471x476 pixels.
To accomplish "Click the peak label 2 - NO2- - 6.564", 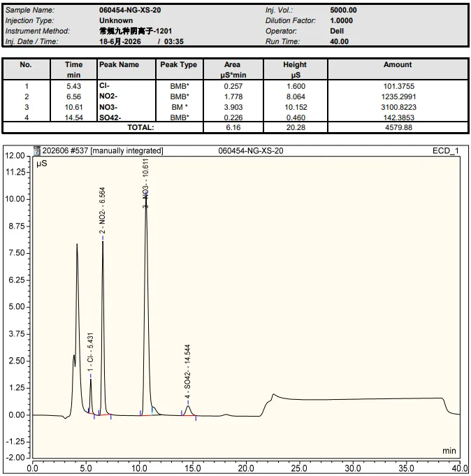I will tap(102, 210).
